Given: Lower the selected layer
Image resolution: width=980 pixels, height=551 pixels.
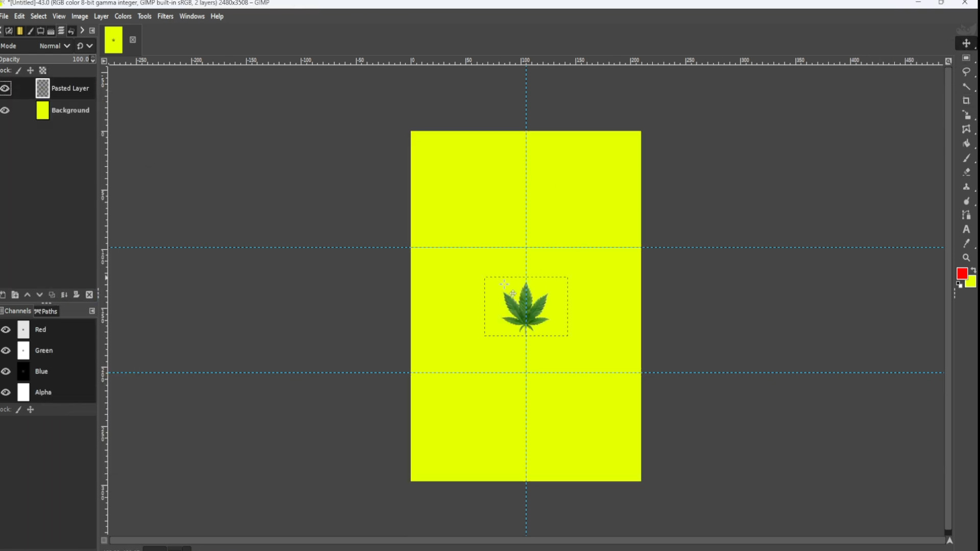Looking at the screenshot, I should point(39,295).
